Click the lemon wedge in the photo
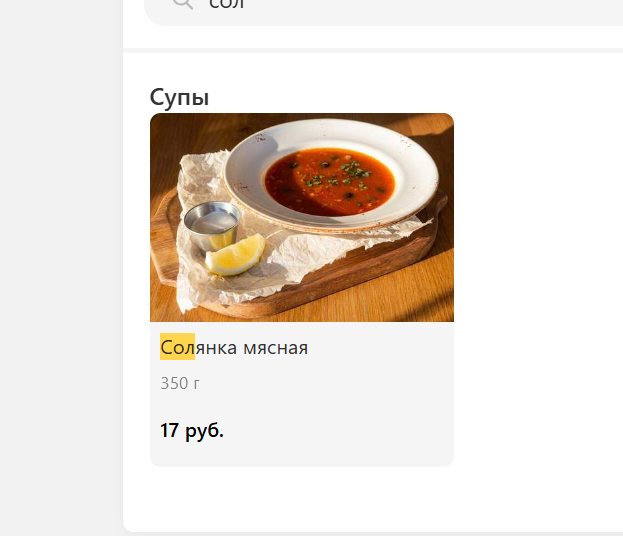Screen dimensions: 623x536 [x=235, y=255]
